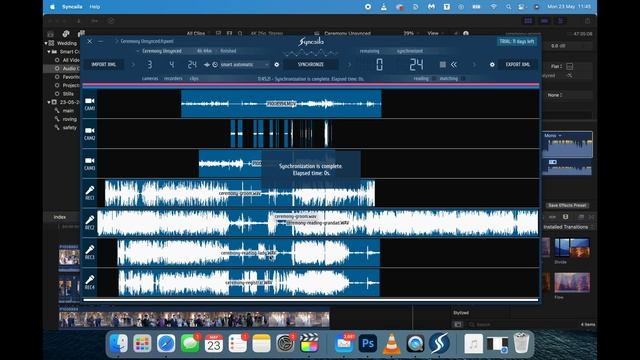640x360 pixels.
Task: Open Calendar from the Dock
Action: 214,343
